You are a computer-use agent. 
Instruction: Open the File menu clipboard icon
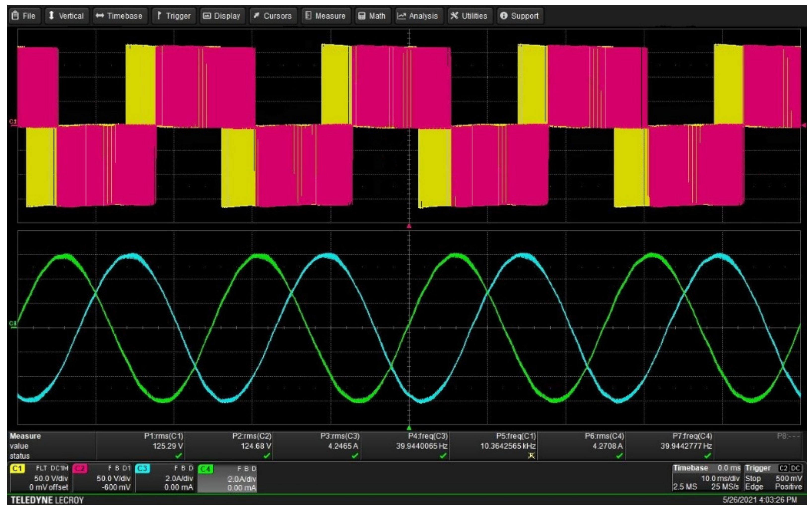(x=15, y=16)
